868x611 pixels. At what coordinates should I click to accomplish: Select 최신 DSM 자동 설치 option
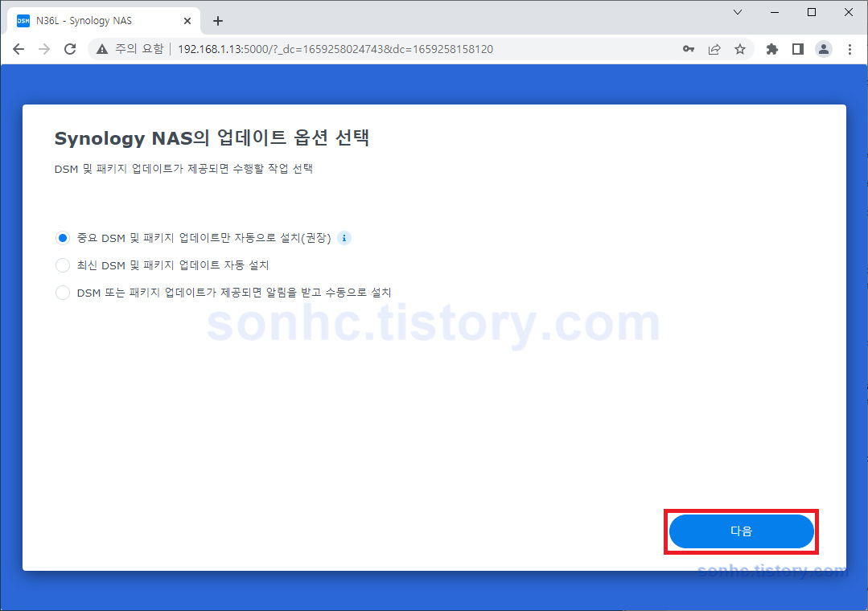point(63,265)
